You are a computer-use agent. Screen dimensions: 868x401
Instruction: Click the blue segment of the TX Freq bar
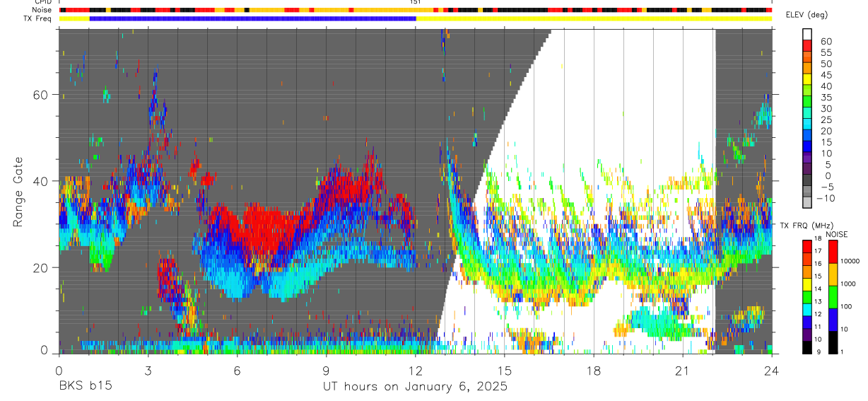(x=252, y=18)
